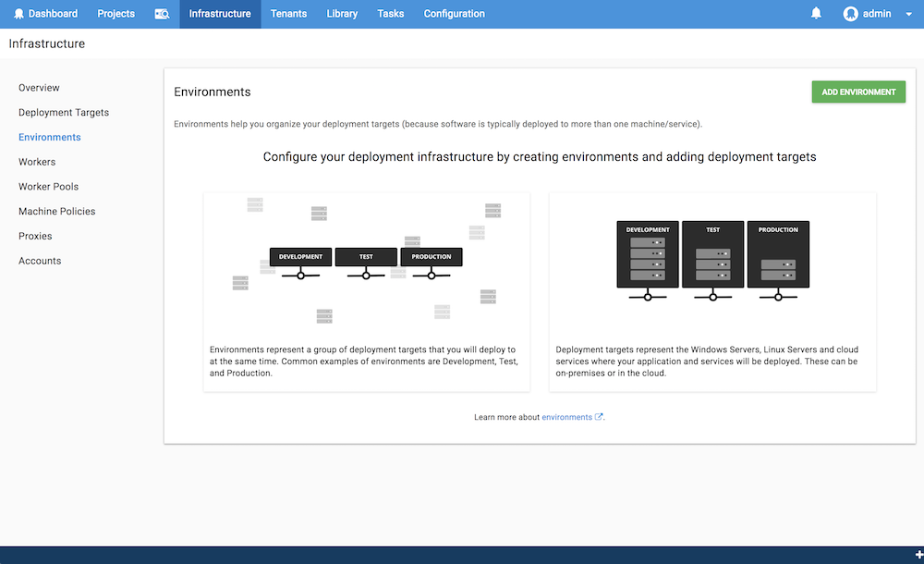Screen dimensions: 924x564
Task: Click the Octopus logo next to Dashboard
Action: pos(18,14)
